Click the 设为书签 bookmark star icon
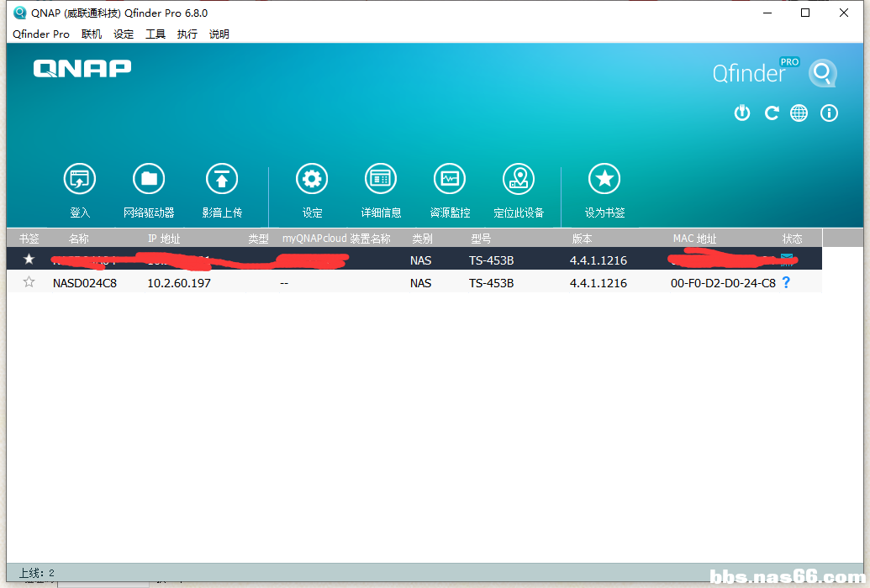 pos(604,179)
